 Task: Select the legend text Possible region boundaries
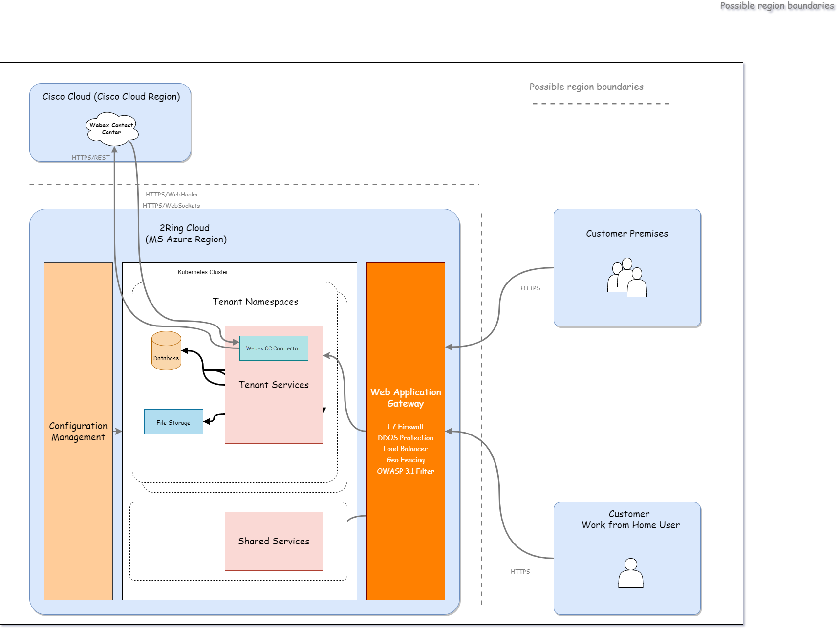pos(586,87)
